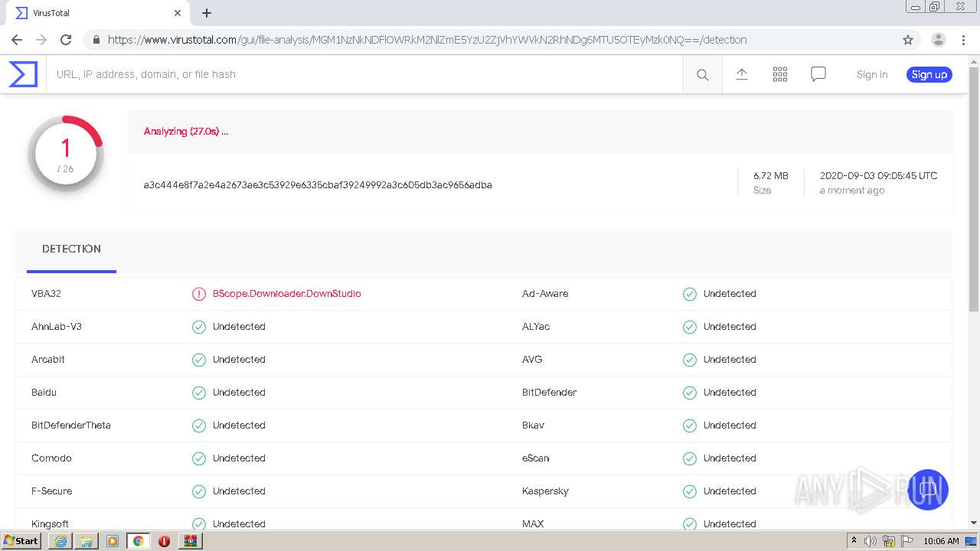Open a new browser tab
The width and height of the screenshot is (980, 551).
click(207, 13)
